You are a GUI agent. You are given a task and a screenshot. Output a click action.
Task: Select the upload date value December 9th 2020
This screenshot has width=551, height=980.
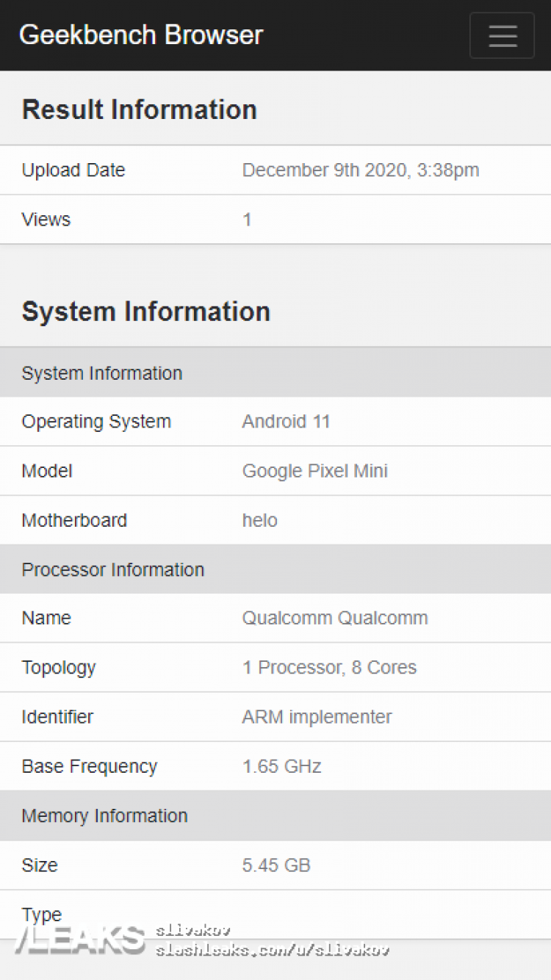(360, 170)
